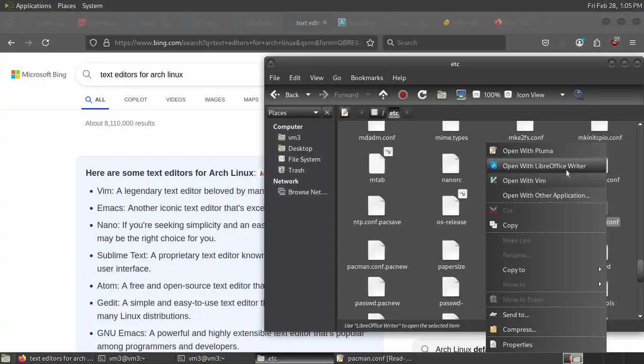Open Properties from context menu
644x364 pixels.
[x=546, y=345]
